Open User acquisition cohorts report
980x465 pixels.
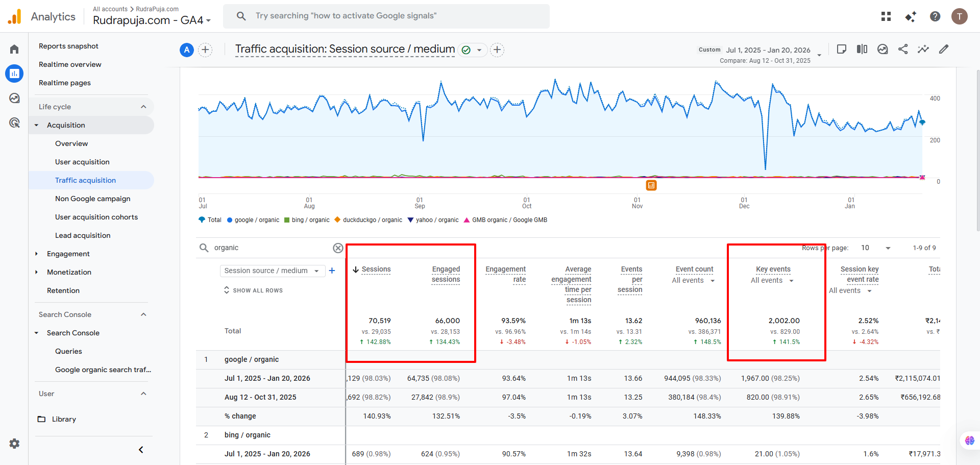[x=96, y=217]
